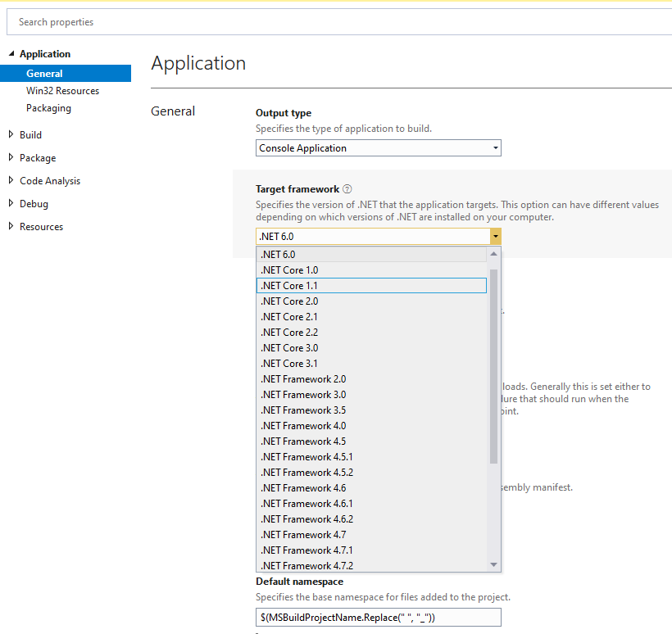Click the large Application page title
Viewport: 672px width, 634px height.
point(198,63)
